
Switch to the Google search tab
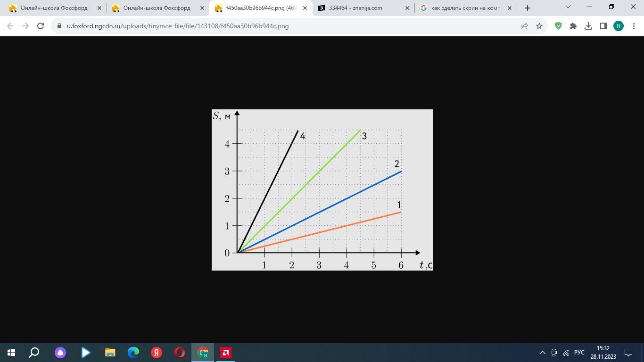coord(464,8)
